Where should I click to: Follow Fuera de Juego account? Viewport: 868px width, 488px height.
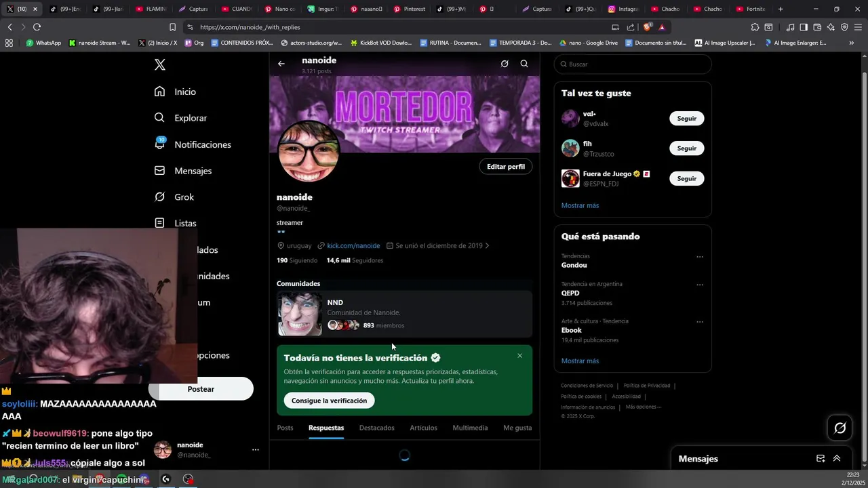point(687,178)
